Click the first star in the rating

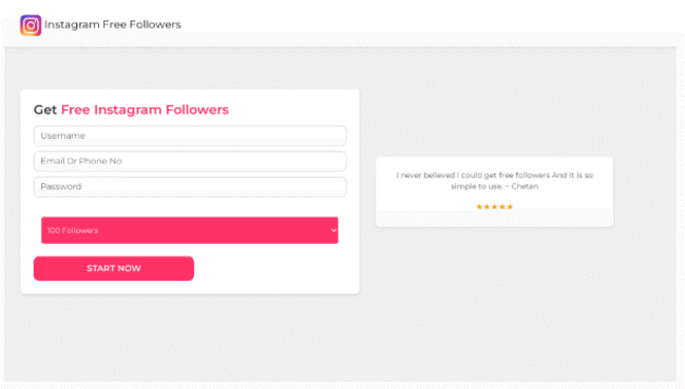[x=479, y=207]
